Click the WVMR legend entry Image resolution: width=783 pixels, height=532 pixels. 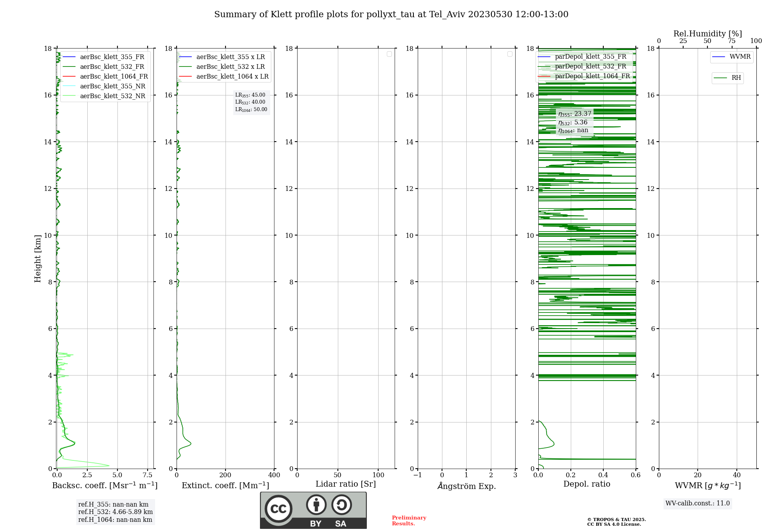[732, 57]
